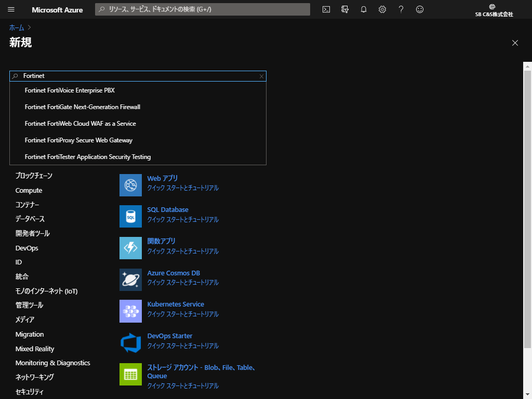The height and width of the screenshot is (399, 532).
Task: Click the vertical scrollbar thumb
Action: [x=527, y=209]
